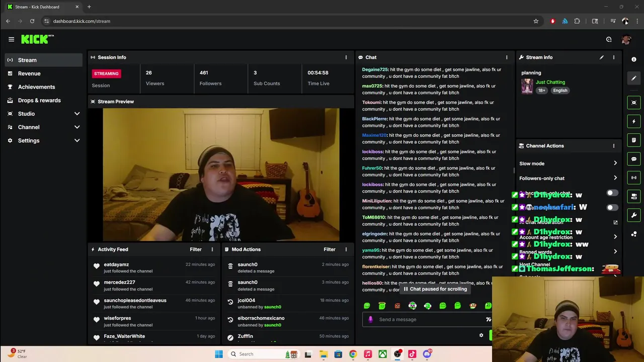Open Slow mode options

(568, 163)
